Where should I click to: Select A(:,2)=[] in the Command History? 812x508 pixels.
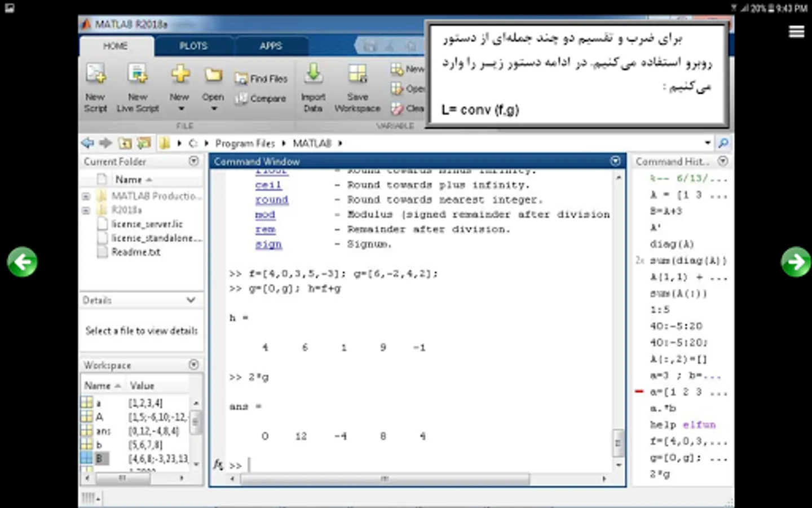(x=678, y=359)
